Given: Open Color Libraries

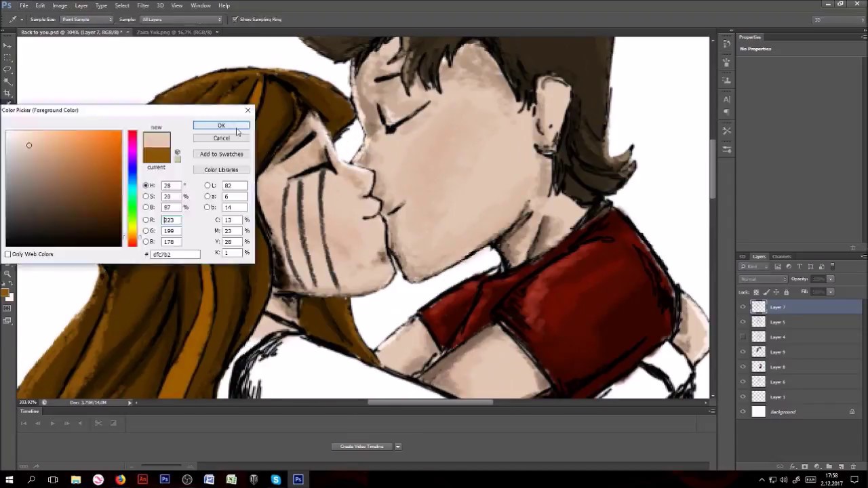Looking at the screenshot, I should click(x=221, y=169).
